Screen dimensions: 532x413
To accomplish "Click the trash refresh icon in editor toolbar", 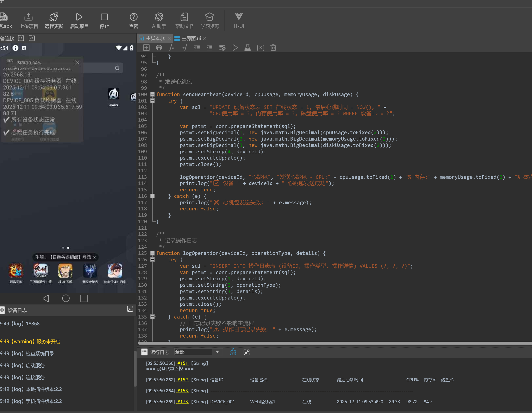I will tap(273, 48).
